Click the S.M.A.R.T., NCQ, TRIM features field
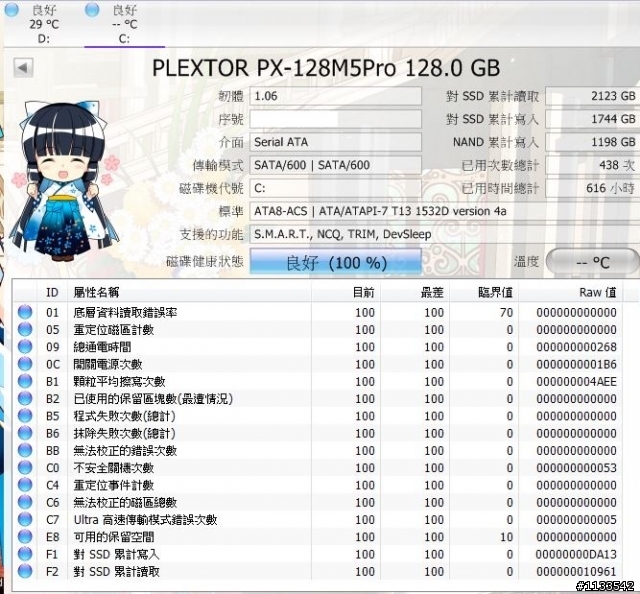Viewport: 640px width, 594px height. [444, 234]
